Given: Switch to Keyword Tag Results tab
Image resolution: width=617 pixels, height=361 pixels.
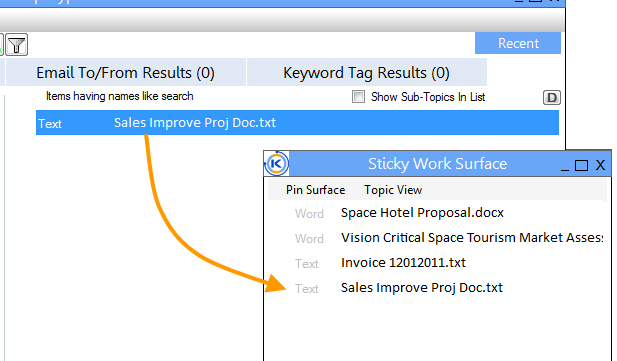Looking at the screenshot, I should click(x=367, y=72).
